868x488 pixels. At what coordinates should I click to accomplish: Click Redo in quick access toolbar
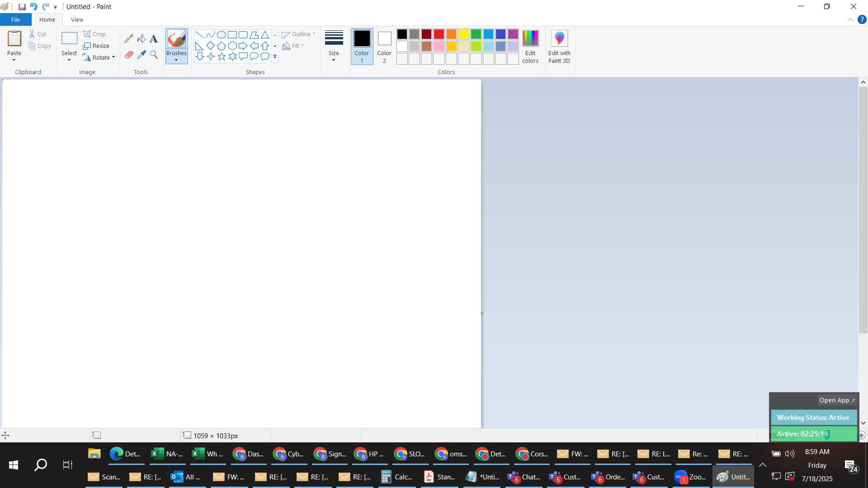pyautogui.click(x=45, y=7)
